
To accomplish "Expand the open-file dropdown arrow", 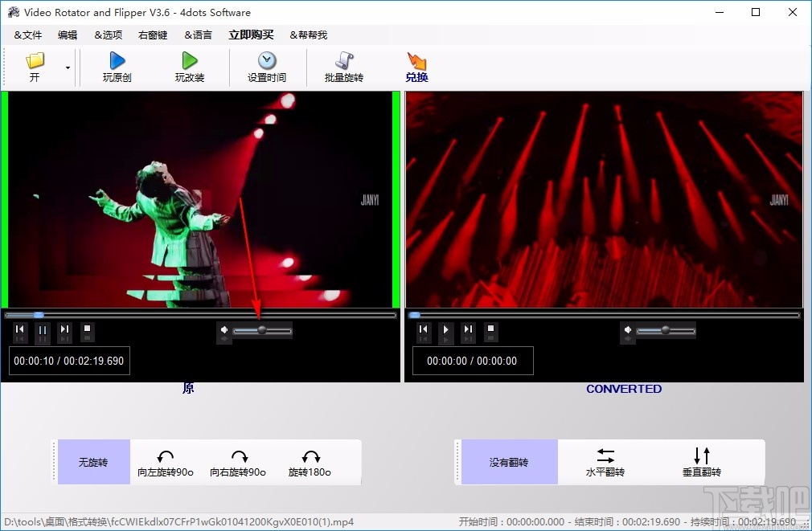I will pos(68,68).
